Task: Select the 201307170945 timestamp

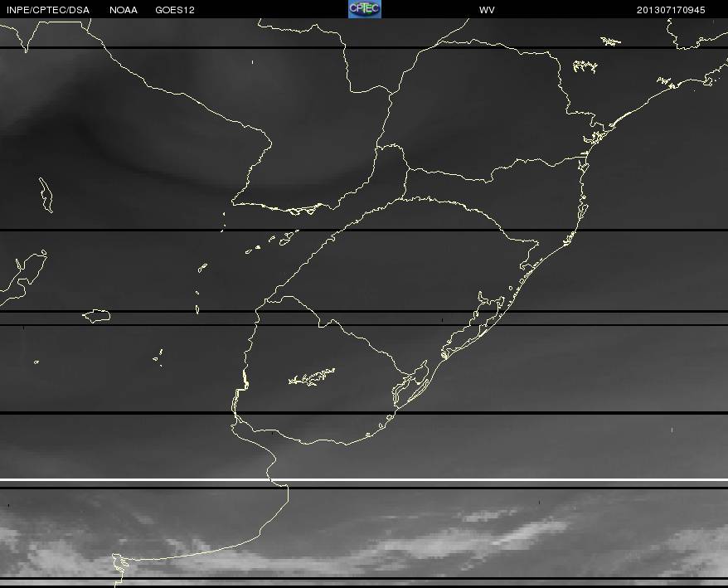Action: [671, 10]
